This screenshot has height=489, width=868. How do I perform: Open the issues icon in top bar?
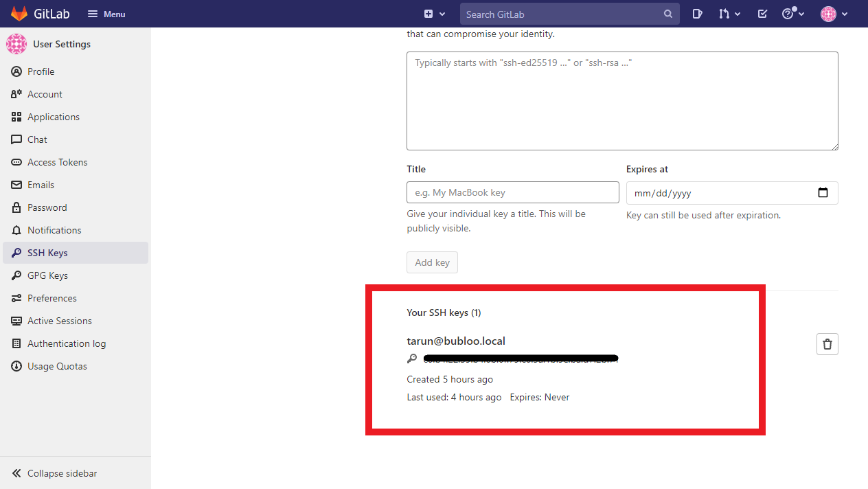(x=697, y=14)
